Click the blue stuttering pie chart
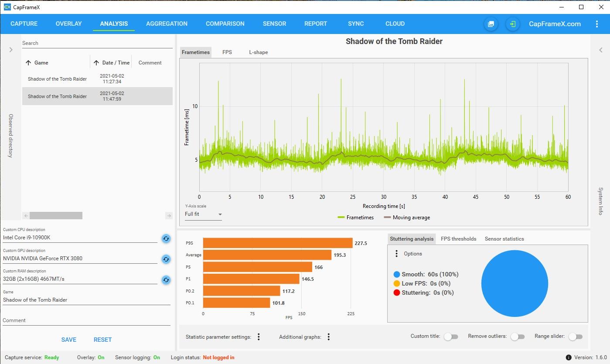Screen dimensions: 610x364 pyautogui.click(x=515, y=283)
